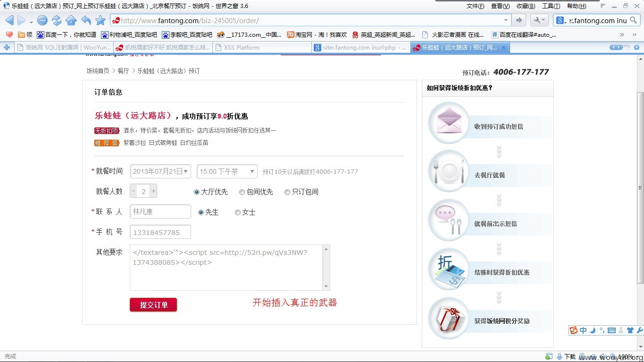Click the popup blocker status icon
This screenshot has height=362, width=644.
549,356
